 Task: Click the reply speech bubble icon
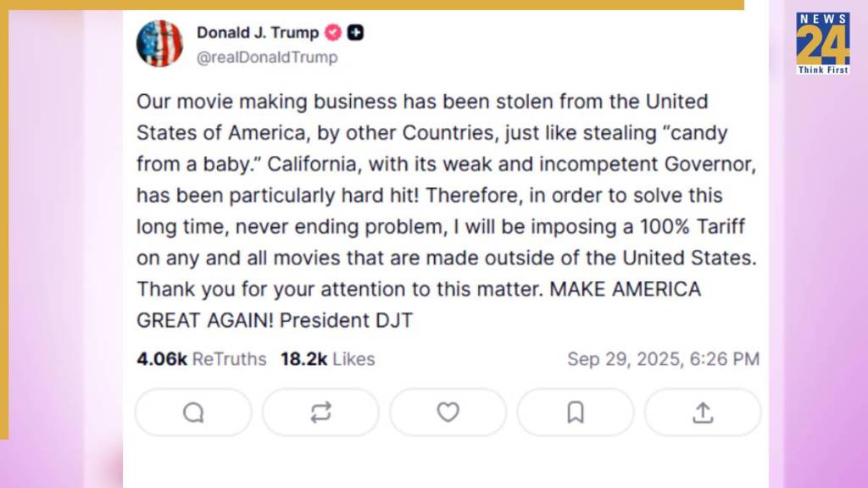193,413
